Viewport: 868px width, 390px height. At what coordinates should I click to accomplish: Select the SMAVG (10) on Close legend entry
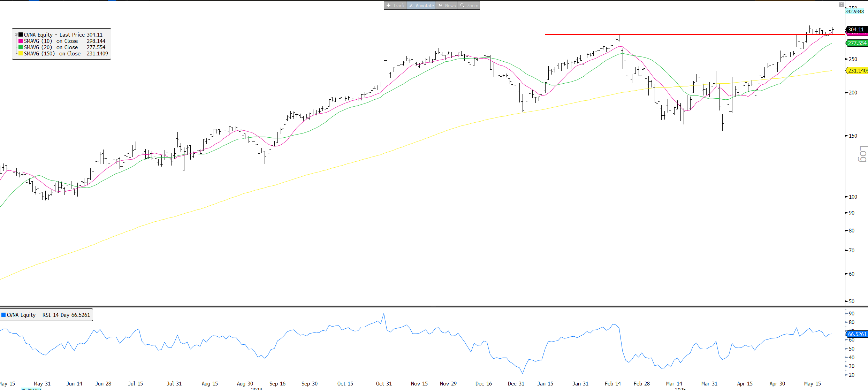(51, 41)
